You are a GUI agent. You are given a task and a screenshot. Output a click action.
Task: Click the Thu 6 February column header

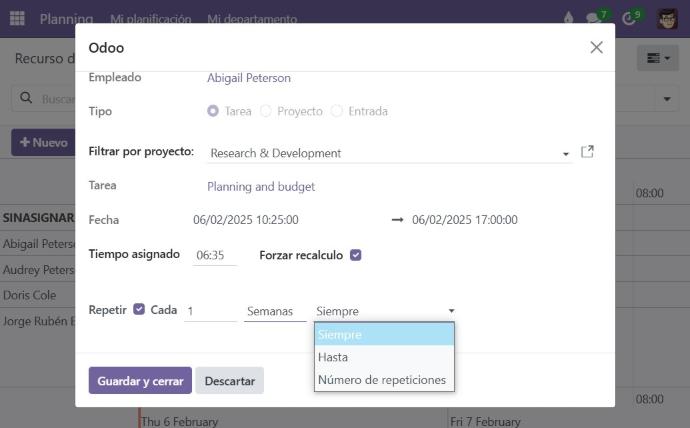180,421
